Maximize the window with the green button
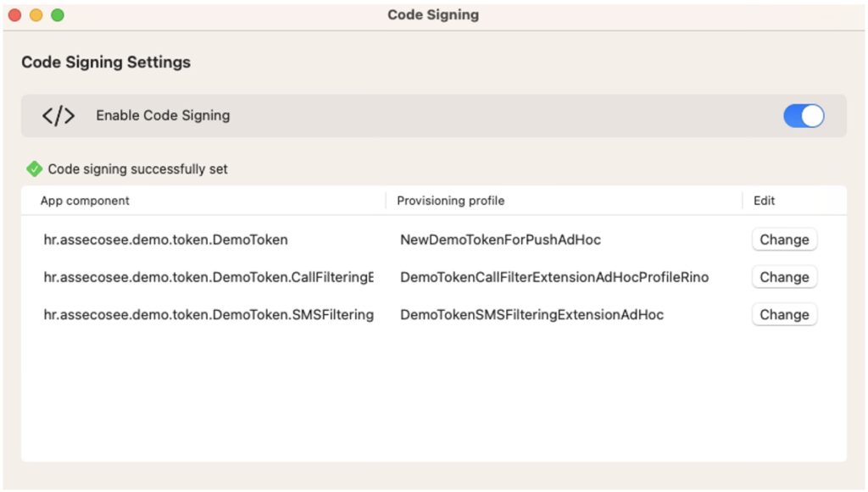The height and width of the screenshot is (492, 868). tap(57, 15)
